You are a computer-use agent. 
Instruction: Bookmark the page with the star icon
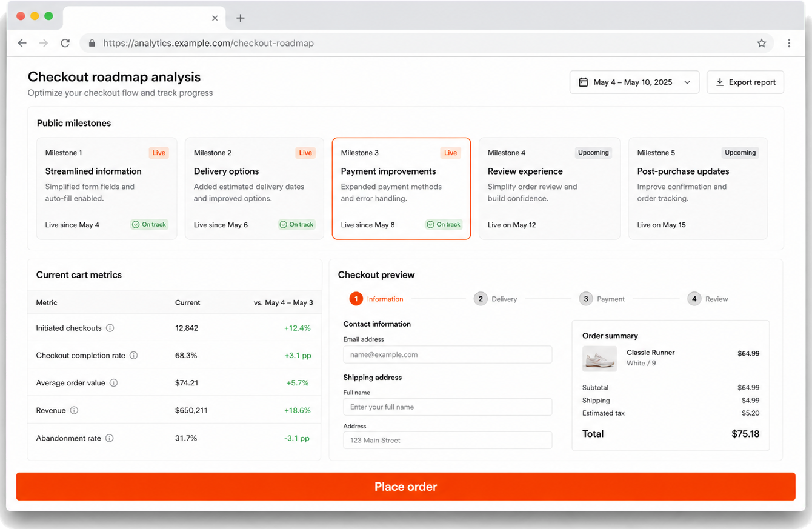(x=762, y=43)
